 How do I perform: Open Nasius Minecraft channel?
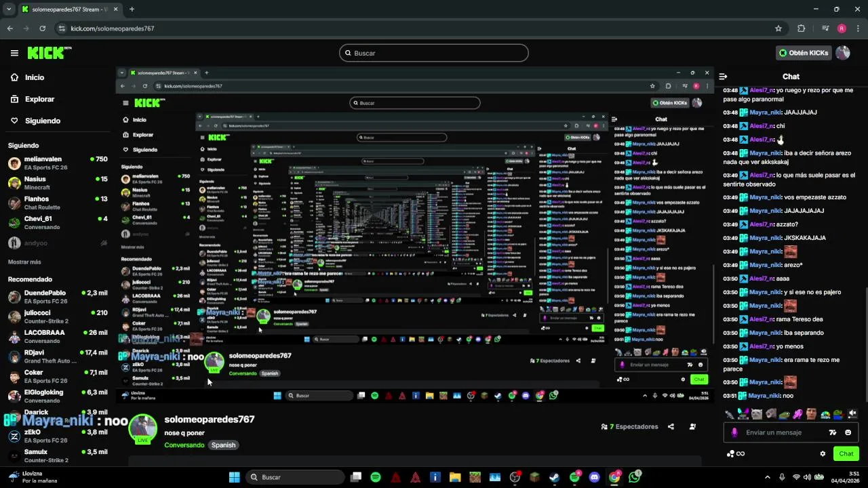point(58,183)
